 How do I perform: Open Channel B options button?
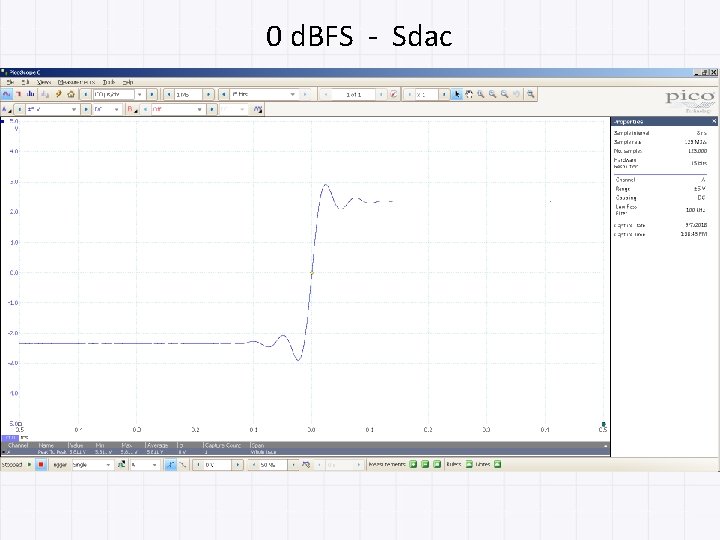click(x=133, y=109)
